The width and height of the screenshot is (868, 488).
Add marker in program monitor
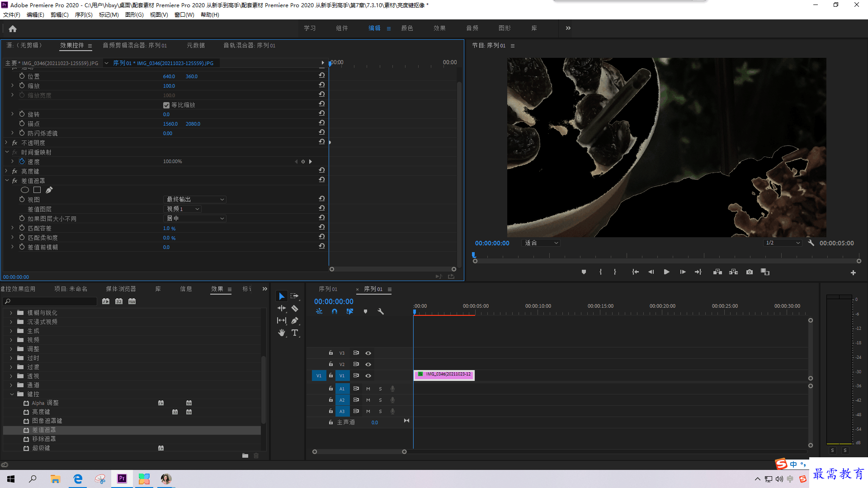point(584,272)
